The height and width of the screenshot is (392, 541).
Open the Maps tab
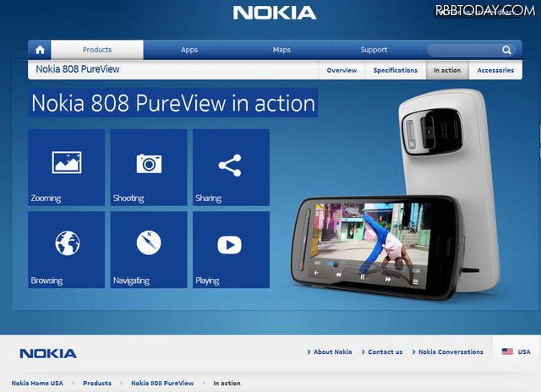point(281,50)
